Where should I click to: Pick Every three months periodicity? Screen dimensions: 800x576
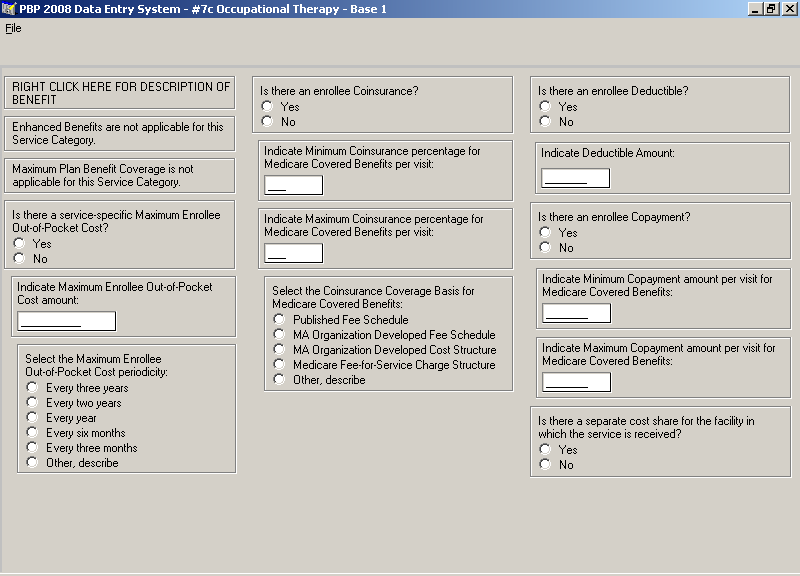point(32,447)
